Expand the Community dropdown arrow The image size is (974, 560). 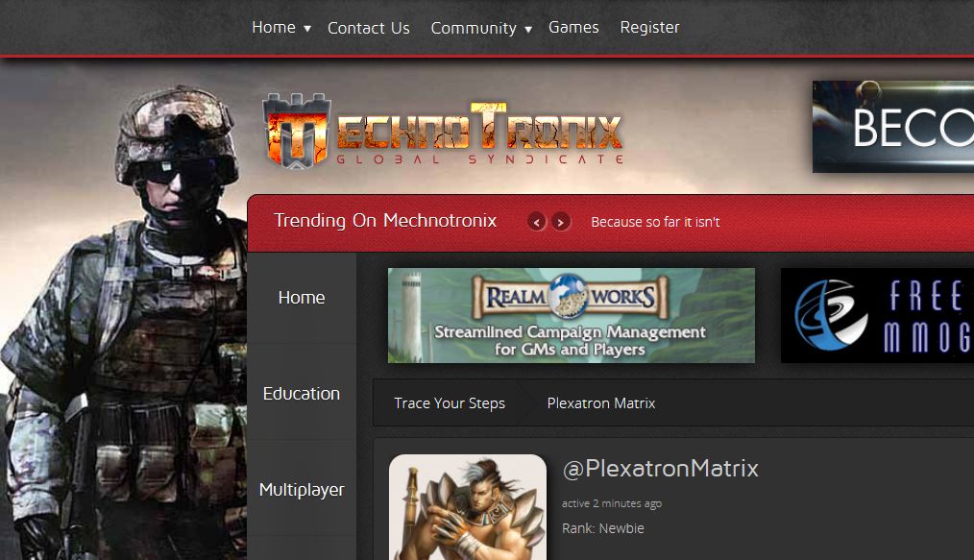click(528, 29)
